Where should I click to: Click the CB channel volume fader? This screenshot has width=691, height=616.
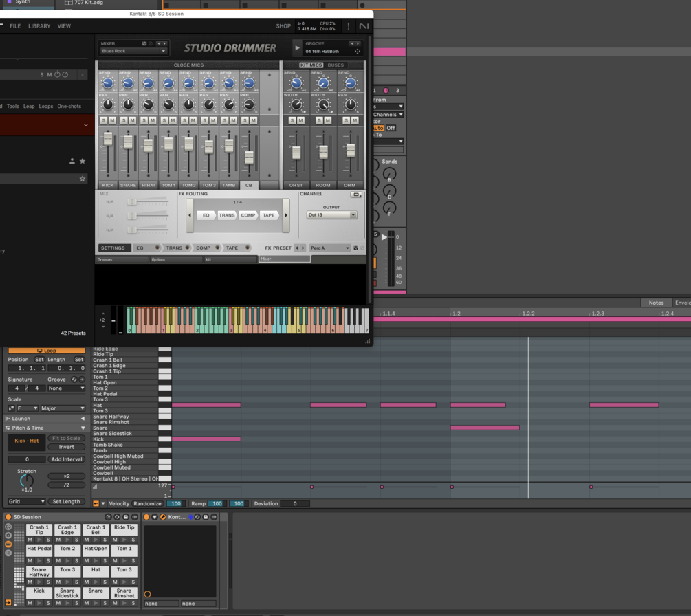pyautogui.click(x=249, y=157)
